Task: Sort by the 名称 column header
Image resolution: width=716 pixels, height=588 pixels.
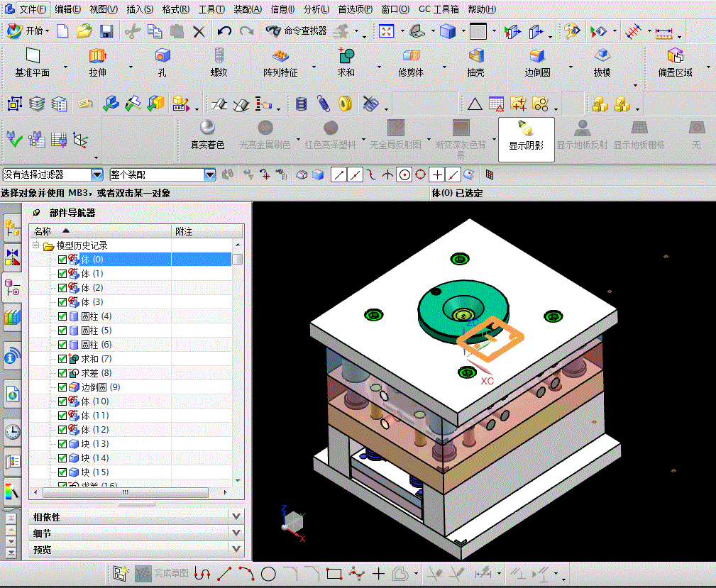Action: pos(43,231)
